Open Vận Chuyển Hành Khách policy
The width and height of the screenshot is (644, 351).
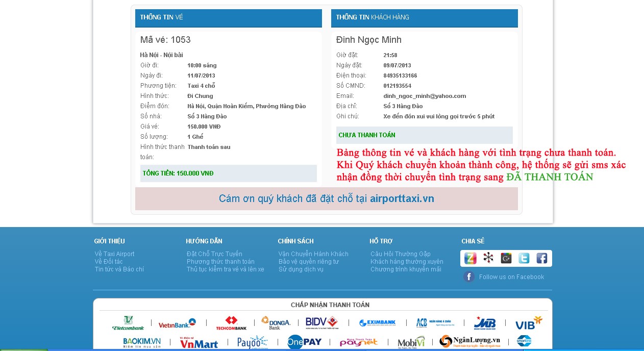point(313,254)
